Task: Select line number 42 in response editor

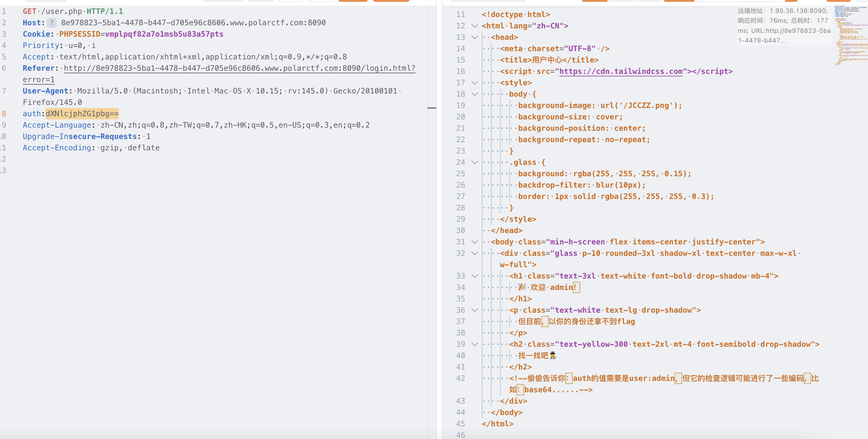Action: click(x=460, y=378)
